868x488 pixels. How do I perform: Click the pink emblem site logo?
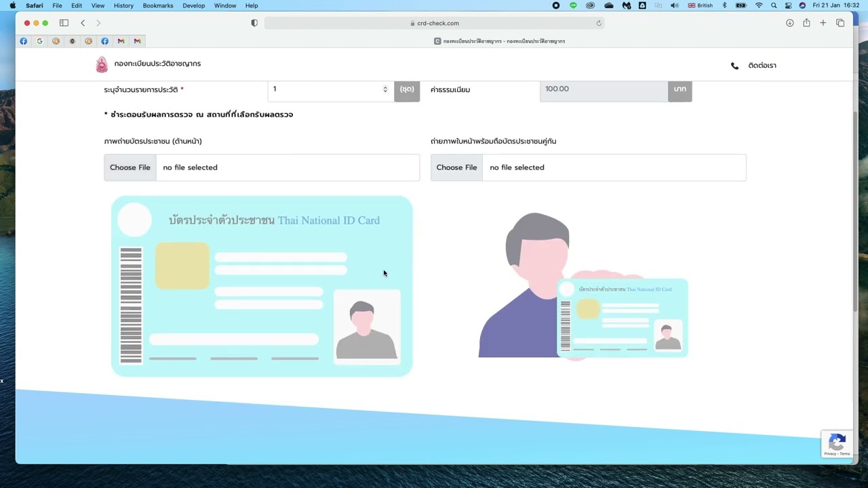coord(102,64)
